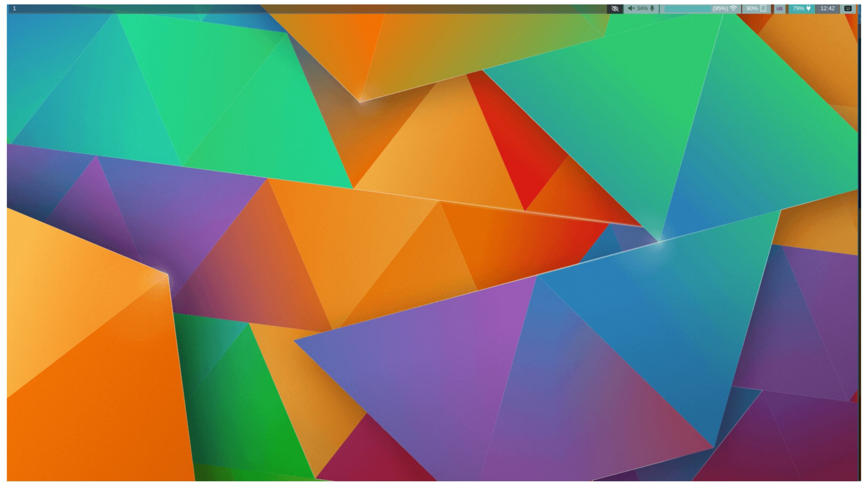Toggle the crossed-eye visibility icon
Screen dimensions: 868x488
click(615, 9)
